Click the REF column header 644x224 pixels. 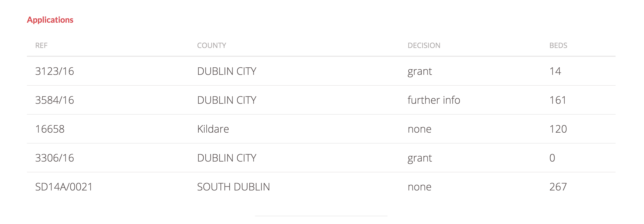coord(41,46)
